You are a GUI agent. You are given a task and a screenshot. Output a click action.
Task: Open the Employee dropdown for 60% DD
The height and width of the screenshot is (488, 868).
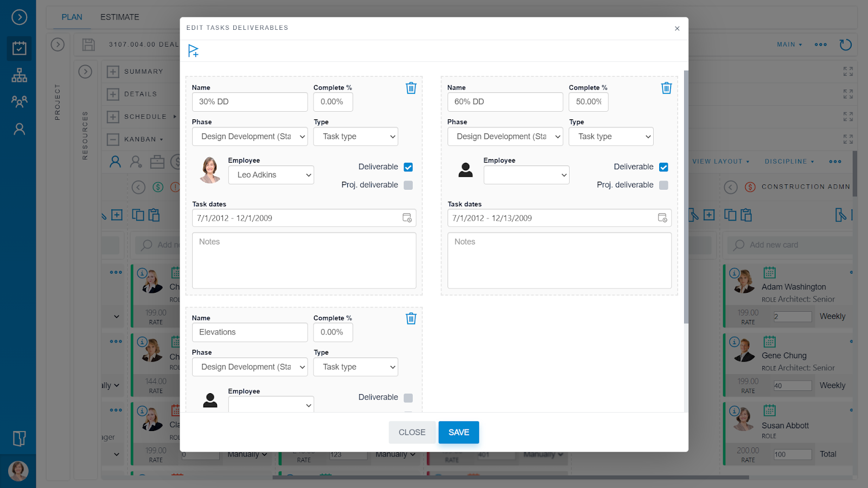(x=526, y=175)
